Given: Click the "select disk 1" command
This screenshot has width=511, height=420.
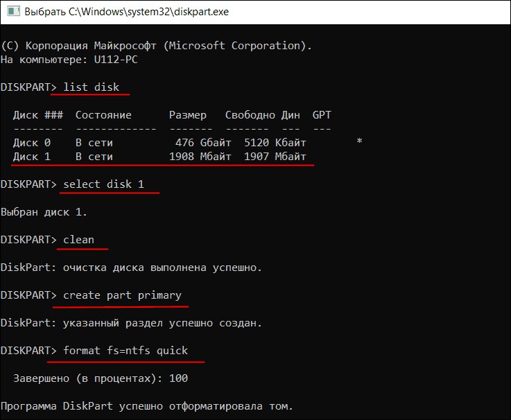Looking at the screenshot, I should pyautogui.click(x=110, y=184).
